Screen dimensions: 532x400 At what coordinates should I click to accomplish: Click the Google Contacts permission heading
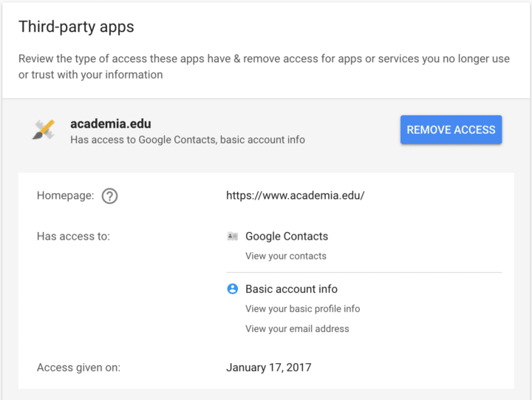coord(287,237)
